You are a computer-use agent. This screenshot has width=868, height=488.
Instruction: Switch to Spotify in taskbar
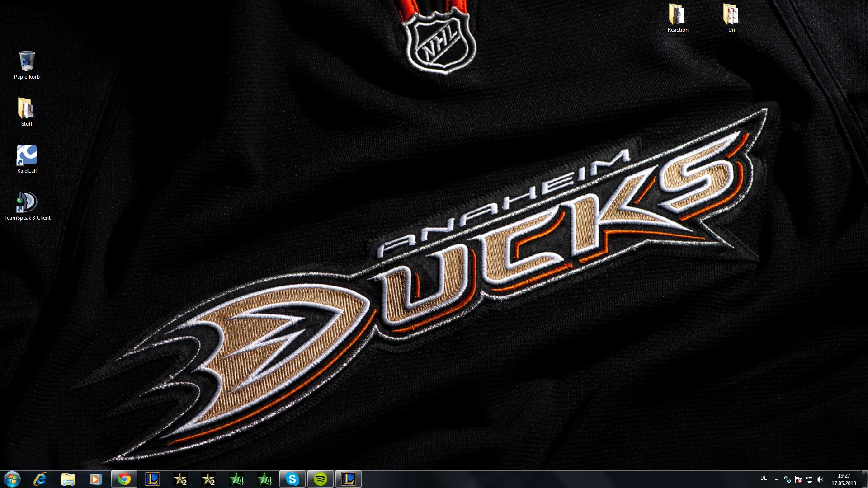[321, 479]
